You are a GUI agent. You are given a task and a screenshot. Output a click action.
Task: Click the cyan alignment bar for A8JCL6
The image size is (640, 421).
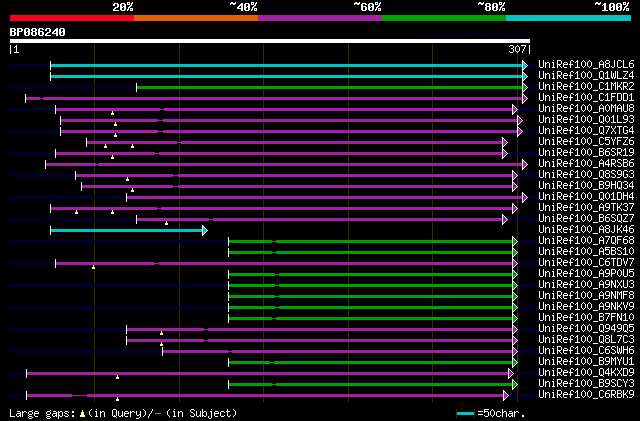click(287, 65)
